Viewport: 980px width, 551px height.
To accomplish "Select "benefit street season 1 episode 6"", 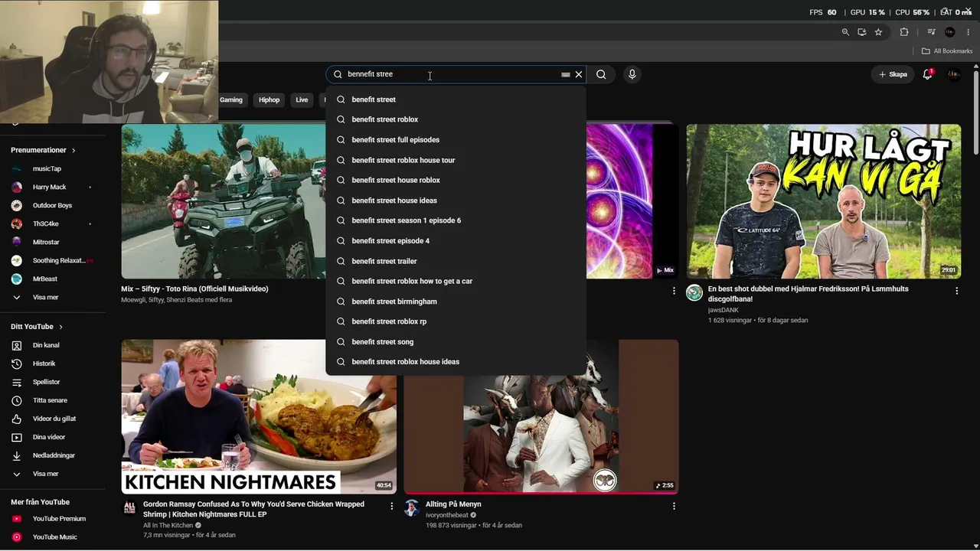I will (x=456, y=220).
